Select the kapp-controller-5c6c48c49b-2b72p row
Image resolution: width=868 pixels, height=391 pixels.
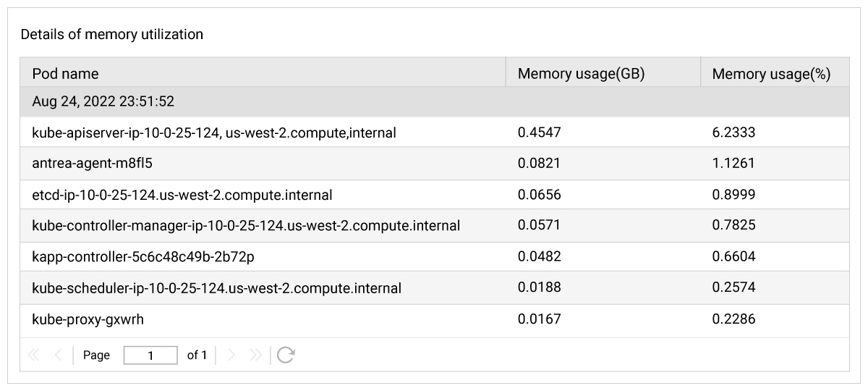pyautogui.click(x=435, y=256)
